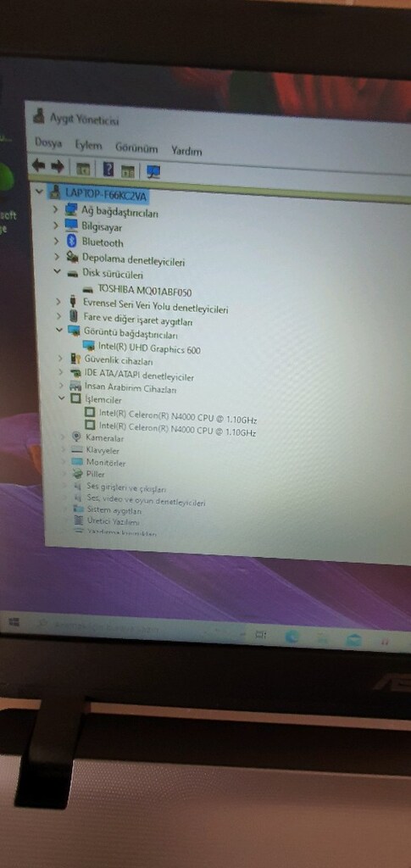This screenshot has width=411, height=868.
Task: Click the Ağ bağdaştırıcıları network icon
Action: point(71,209)
